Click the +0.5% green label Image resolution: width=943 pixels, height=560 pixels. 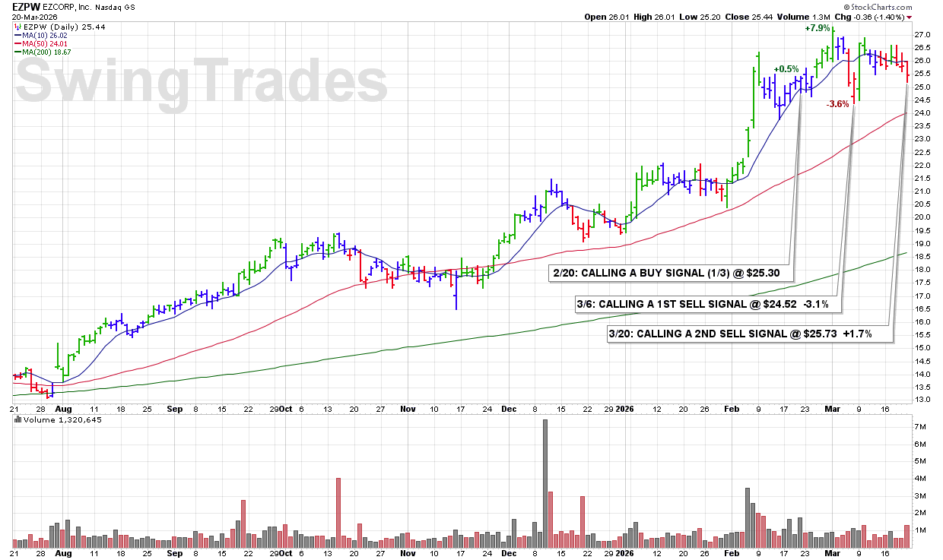(786, 69)
